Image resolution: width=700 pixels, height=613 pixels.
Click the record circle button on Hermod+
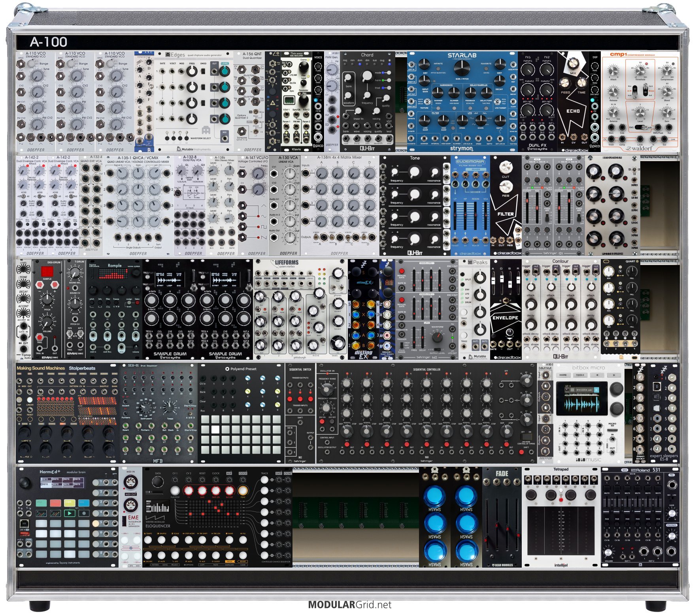pos(83,513)
